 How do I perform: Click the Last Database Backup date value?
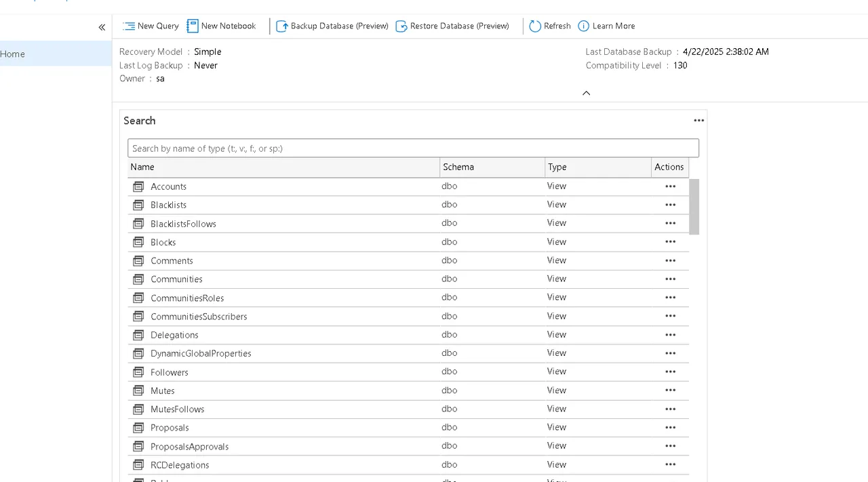pos(726,52)
